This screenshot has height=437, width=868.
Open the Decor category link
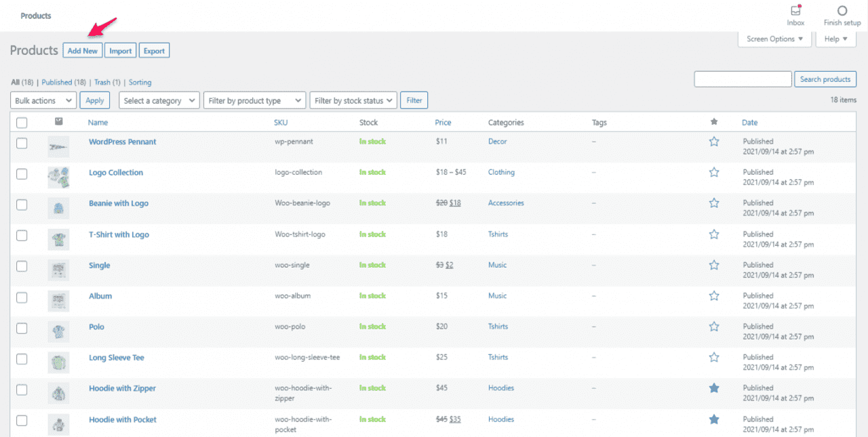coord(498,142)
